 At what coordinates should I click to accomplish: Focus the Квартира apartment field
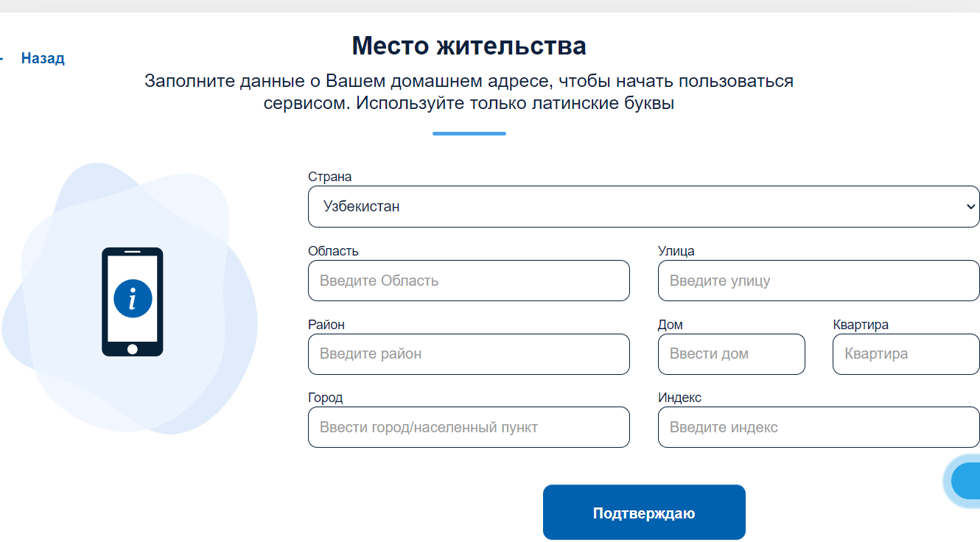906,354
